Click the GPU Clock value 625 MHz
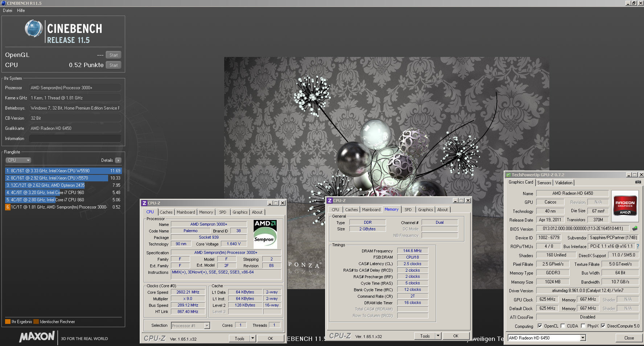644x346 pixels. 547,299
